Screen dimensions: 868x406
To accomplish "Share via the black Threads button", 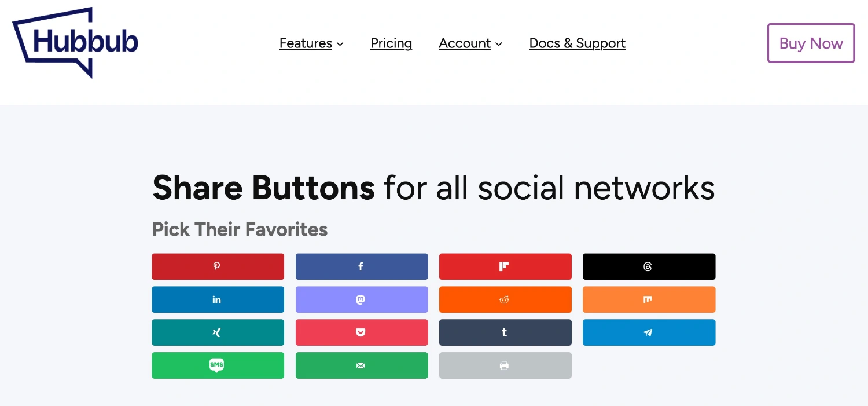I will [x=649, y=266].
